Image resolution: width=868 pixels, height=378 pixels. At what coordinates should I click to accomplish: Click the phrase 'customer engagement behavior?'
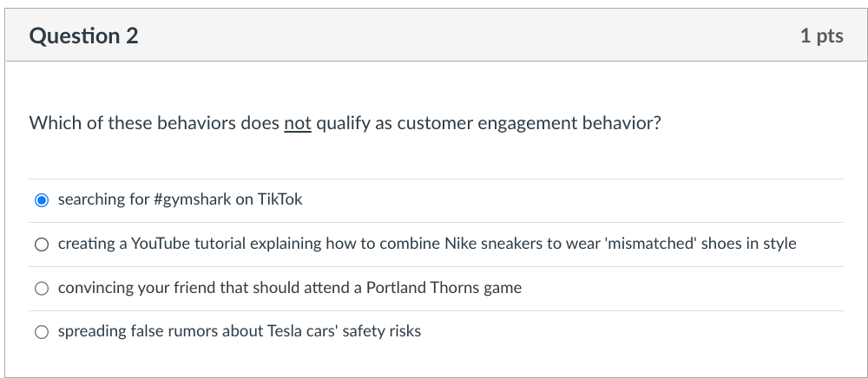529,123
